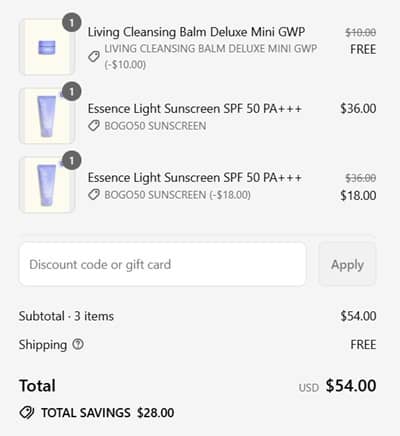
Task: Click the FREE price on the Cleansing Balm
Action: click(363, 49)
